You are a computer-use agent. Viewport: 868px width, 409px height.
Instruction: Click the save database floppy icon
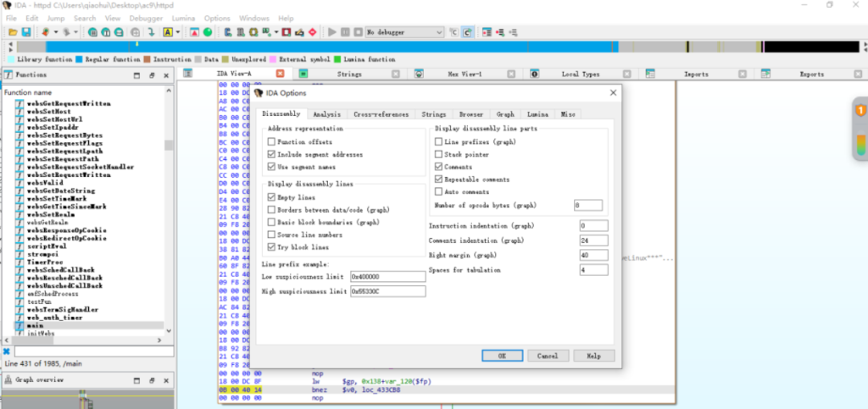click(25, 32)
